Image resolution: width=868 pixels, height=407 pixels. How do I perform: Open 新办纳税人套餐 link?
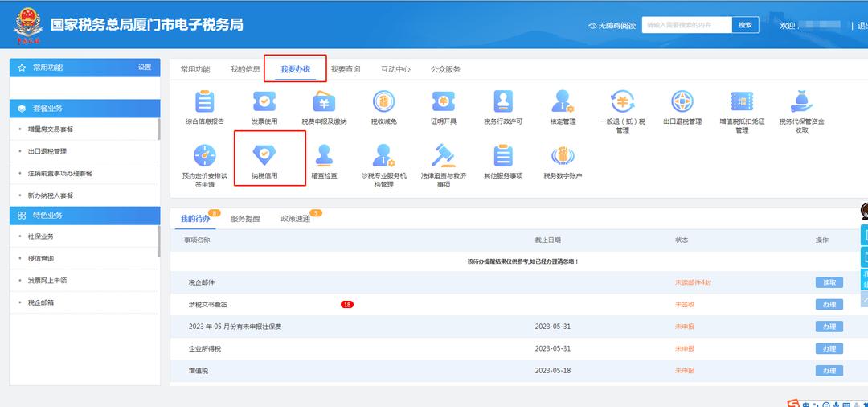tap(51, 195)
